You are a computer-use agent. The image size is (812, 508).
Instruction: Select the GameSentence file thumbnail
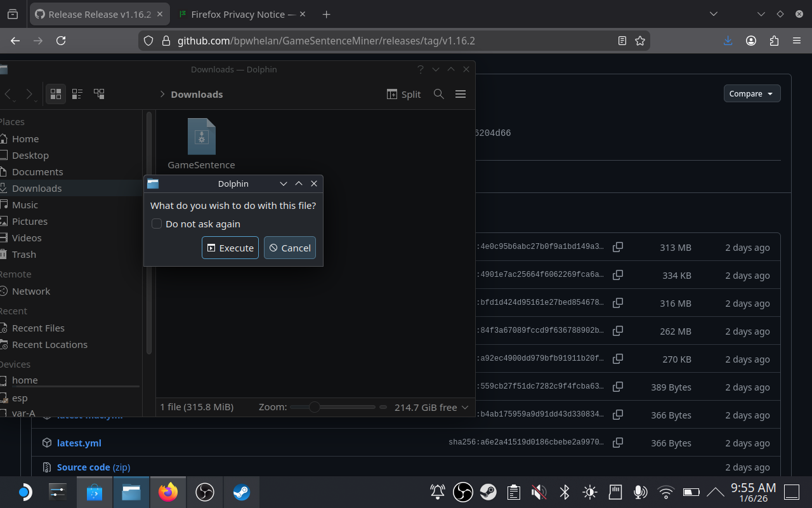pyautogui.click(x=201, y=136)
